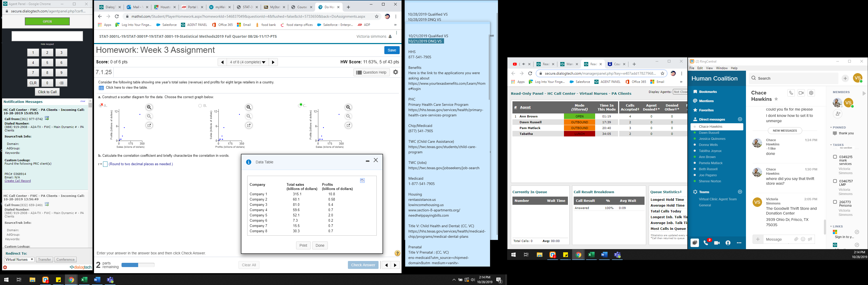Open graph C in a new window
868x285 pixels.
(348, 126)
